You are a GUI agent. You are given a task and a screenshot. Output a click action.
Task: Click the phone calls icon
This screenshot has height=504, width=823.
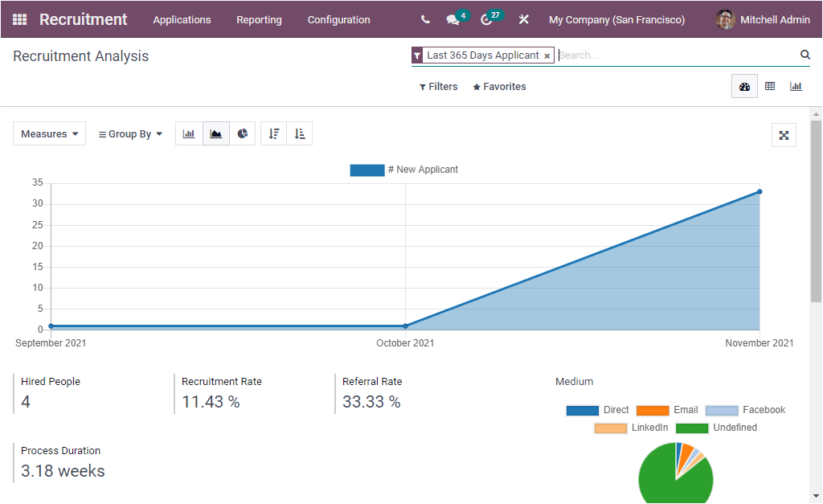point(425,19)
